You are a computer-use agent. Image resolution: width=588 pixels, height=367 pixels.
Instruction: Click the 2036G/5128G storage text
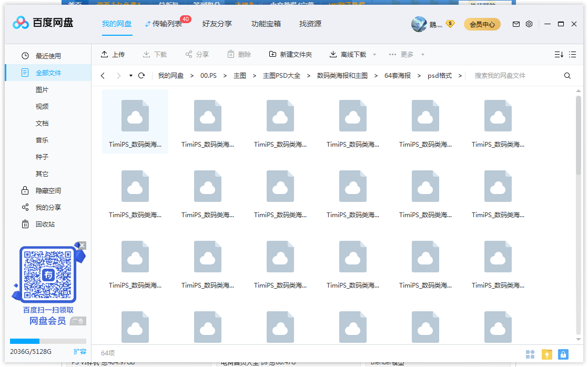pyautogui.click(x=31, y=352)
